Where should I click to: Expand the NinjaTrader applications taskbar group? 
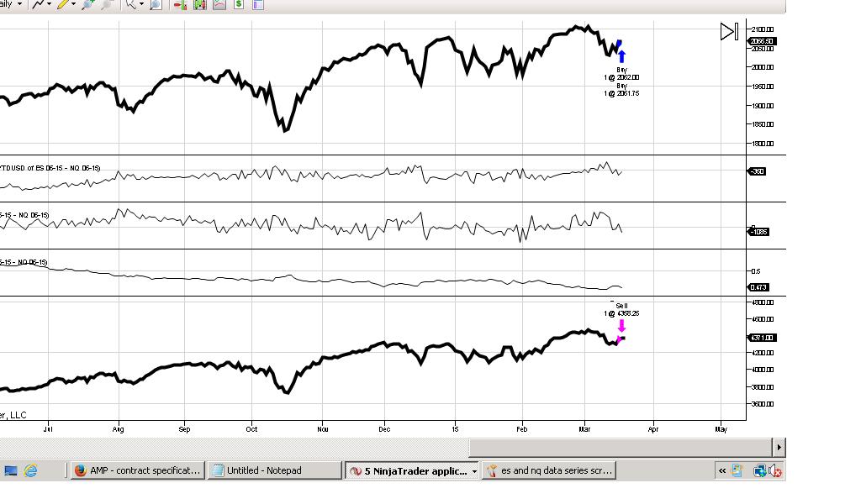[412, 470]
